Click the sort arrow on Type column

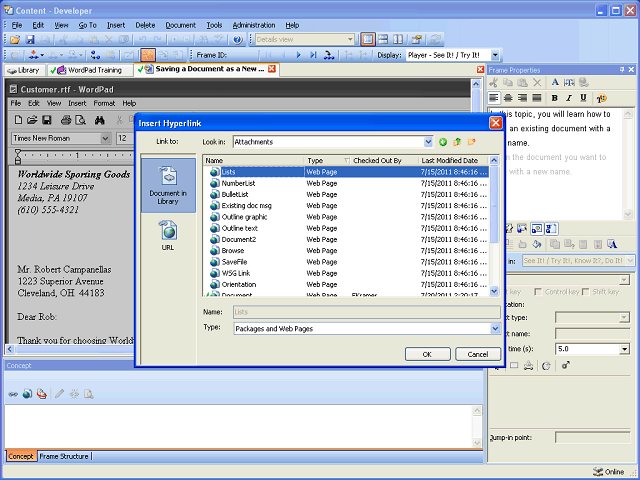tap(347, 161)
